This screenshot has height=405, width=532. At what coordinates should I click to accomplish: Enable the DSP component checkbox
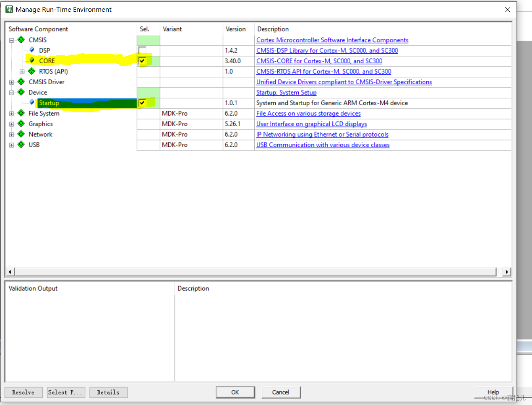142,50
